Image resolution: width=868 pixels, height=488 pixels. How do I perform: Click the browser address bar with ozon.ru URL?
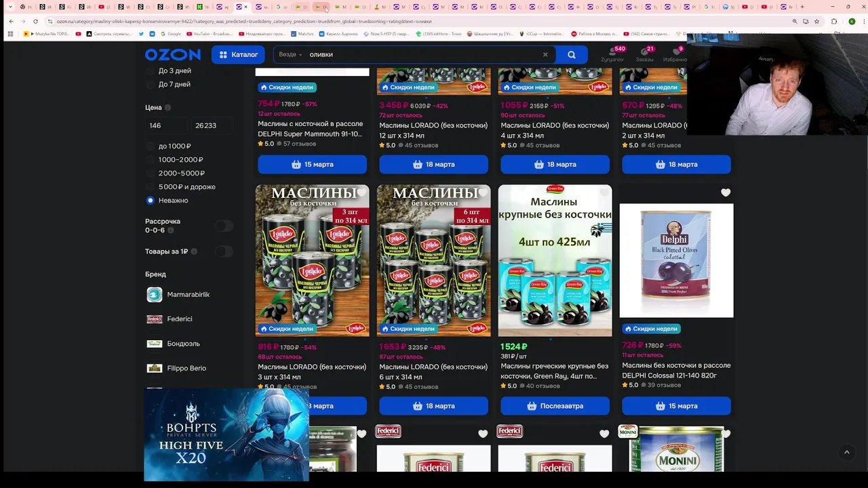click(420, 21)
